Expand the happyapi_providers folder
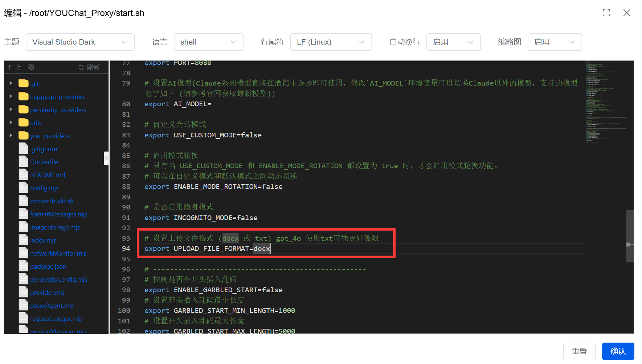This screenshot has height=364, width=642. [11, 97]
